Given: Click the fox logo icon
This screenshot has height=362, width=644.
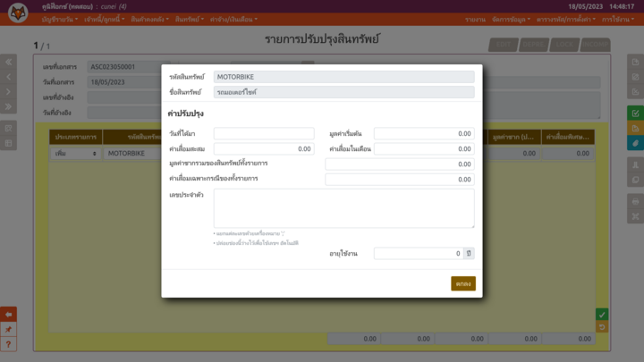Looking at the screenshot, I should (18, 13).
